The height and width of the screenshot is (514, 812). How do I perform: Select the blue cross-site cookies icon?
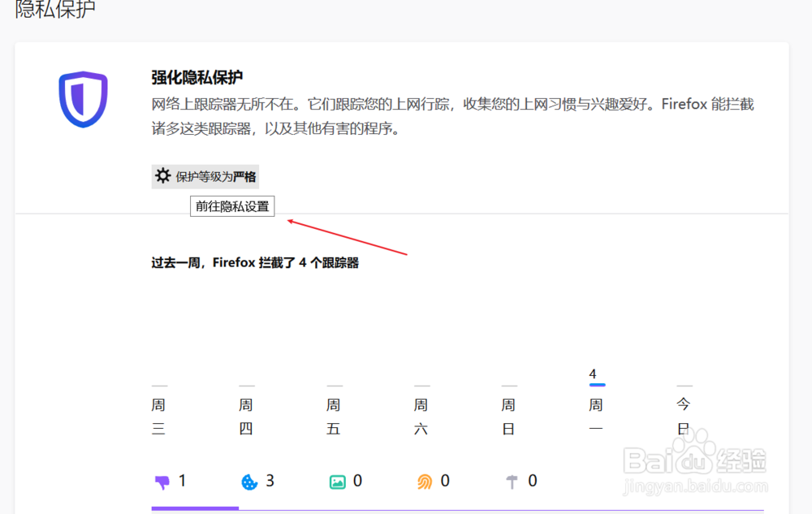click(x=254, y=481)
